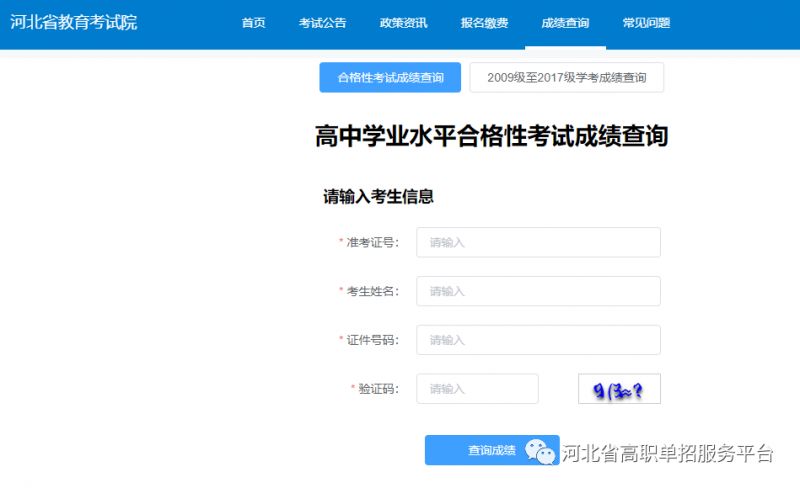Click the 河北省高职单招服务平台 watermark text

point(668,453)
